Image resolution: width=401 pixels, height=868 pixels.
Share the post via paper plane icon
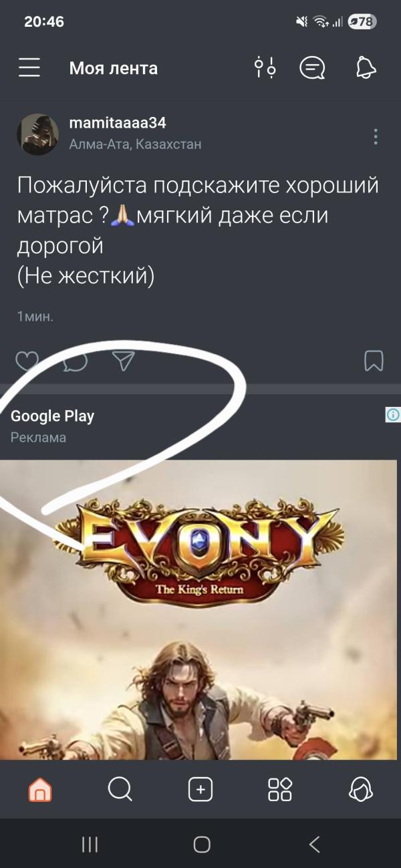(124, 361)
